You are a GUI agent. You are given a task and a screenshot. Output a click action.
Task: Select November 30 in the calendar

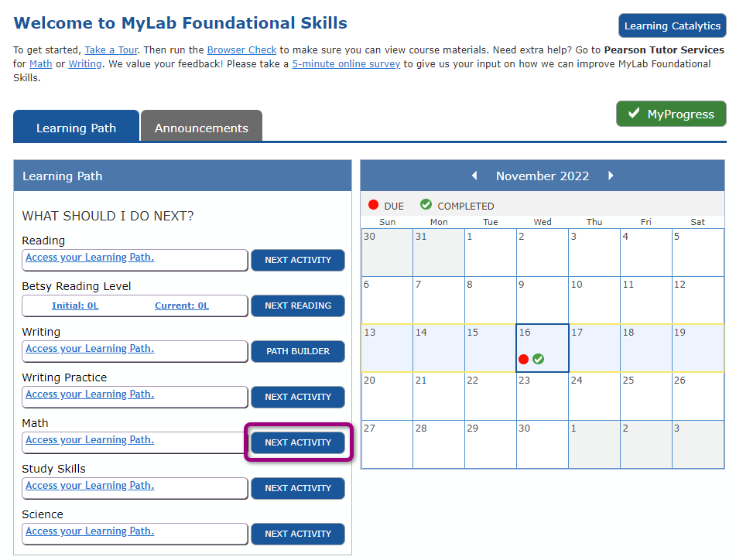pos(543,444)
